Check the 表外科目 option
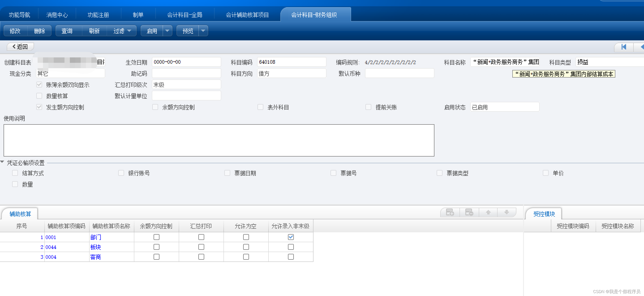Viewport: 644px width, 296px height. [260, 107]
